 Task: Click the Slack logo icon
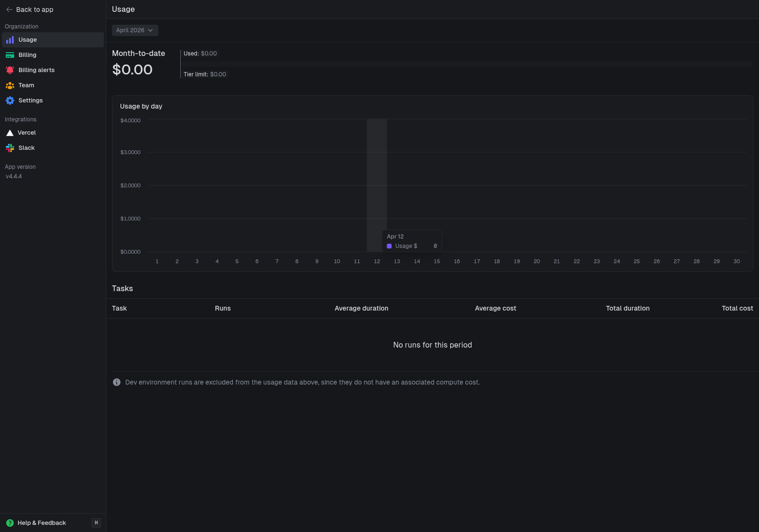pyautogui.click(x=10, y=148)
